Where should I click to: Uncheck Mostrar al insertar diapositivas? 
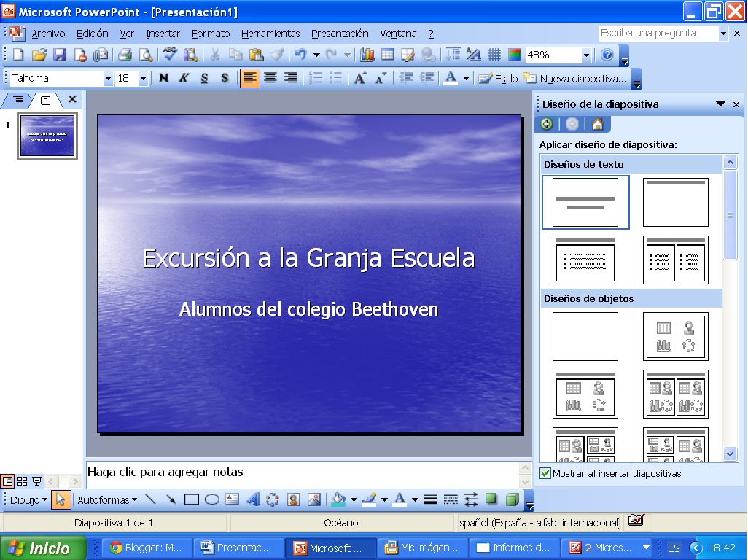pos(545,474)
